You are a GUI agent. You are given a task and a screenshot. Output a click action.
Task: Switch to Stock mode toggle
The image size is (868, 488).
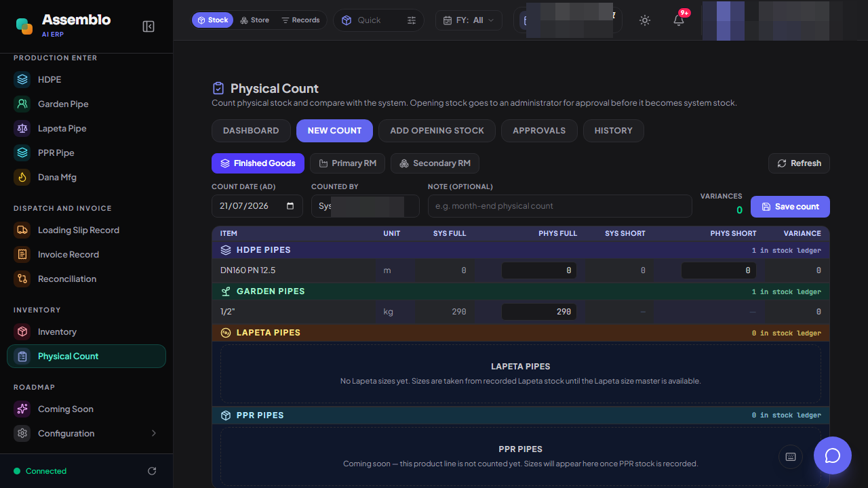pyautogui.click(x=213, y=20)
